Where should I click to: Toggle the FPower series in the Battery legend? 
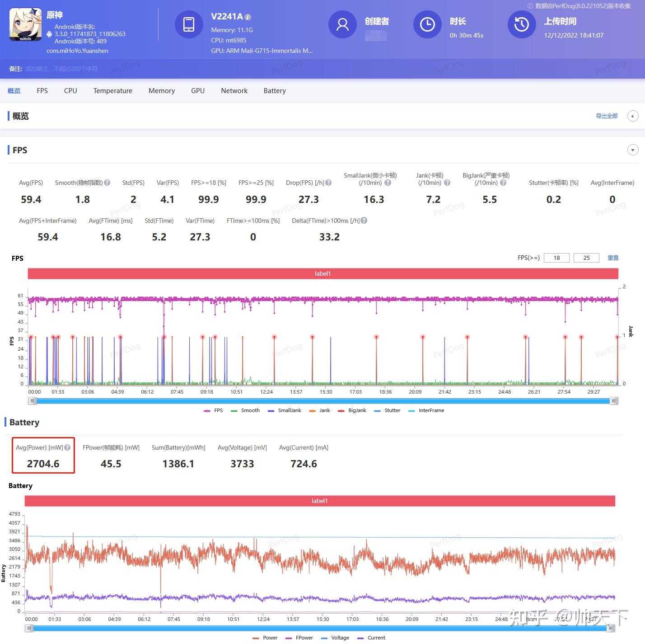pos(299,638)
